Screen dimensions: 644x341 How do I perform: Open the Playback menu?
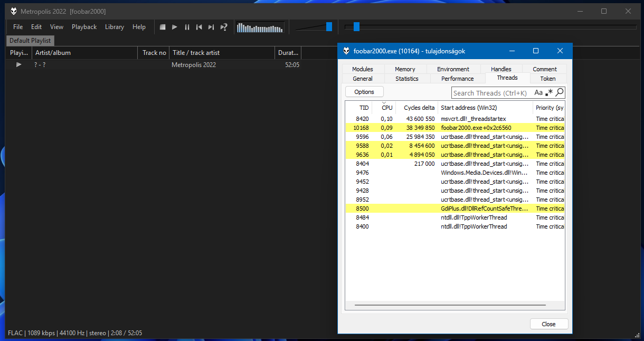84,27
